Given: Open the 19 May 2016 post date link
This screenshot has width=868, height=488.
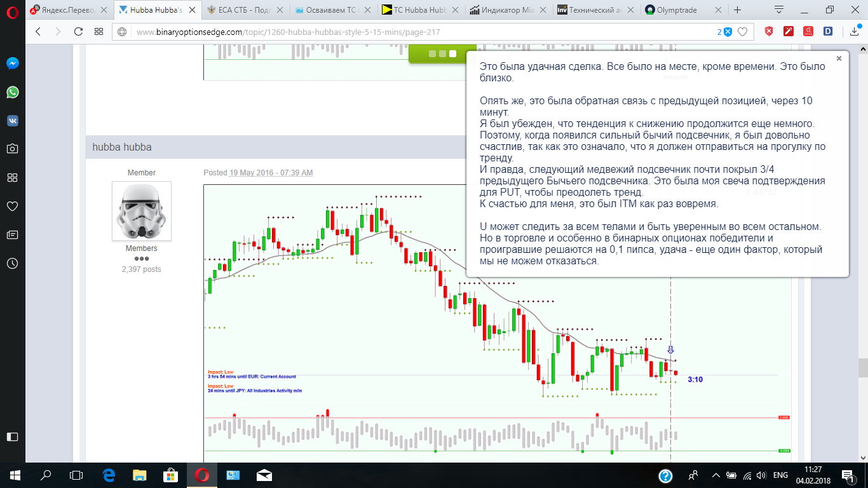Looking at the screenshot, I should point(271,173).
